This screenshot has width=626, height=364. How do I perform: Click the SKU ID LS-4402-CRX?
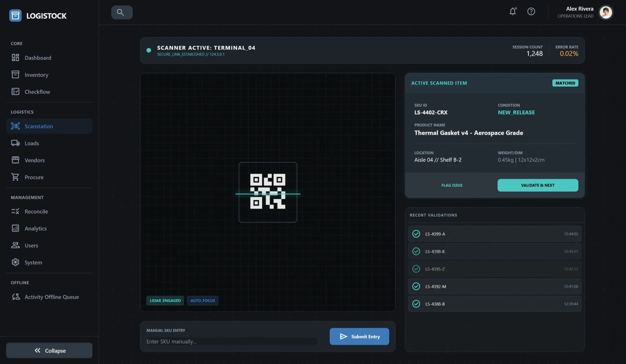(431, 112)
